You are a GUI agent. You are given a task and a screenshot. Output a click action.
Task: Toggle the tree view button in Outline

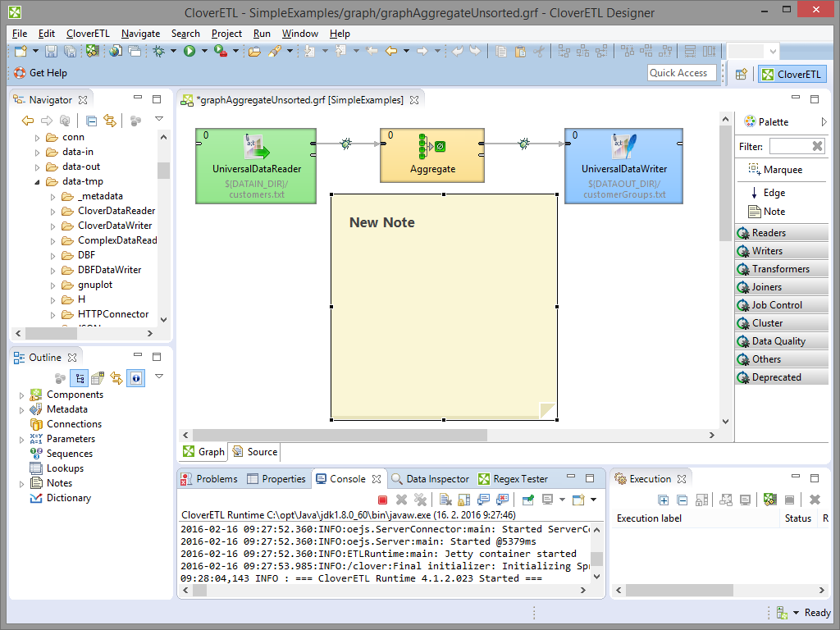tap(80, 378)
